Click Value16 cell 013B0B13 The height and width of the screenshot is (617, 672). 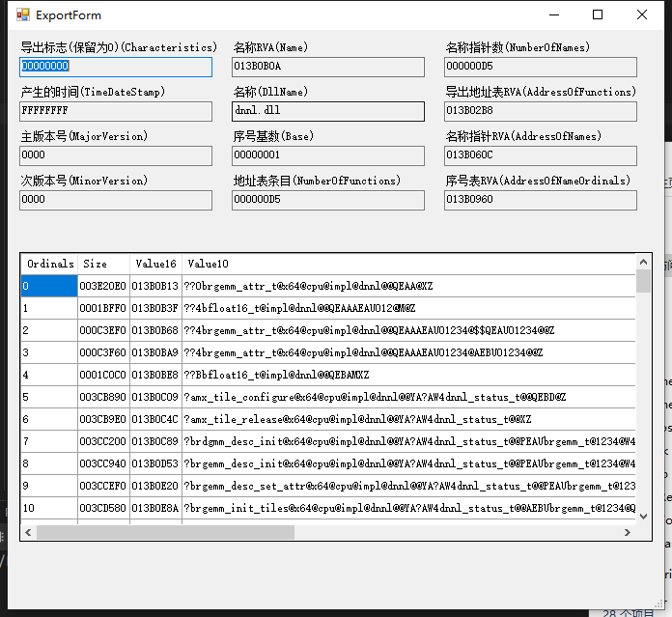click(156, 286)
